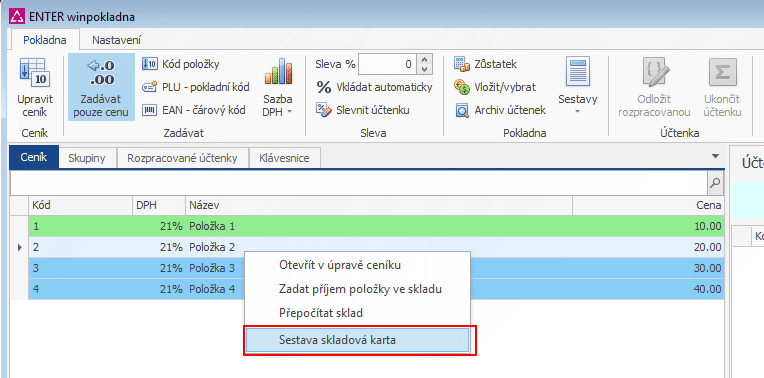764x378 pixels.
Task: Open the Klávesnice tab
Action: point(285,158)
